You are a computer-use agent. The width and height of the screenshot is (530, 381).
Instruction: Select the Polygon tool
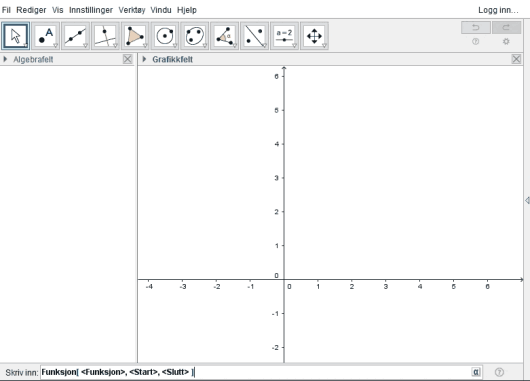click(x=135, y=36)
